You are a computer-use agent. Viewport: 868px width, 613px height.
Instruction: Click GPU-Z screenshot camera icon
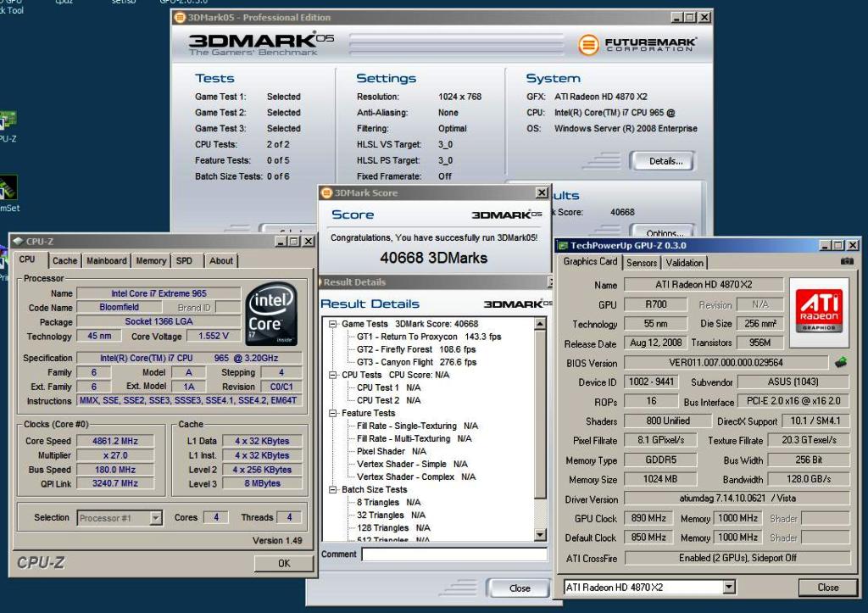[847, 261]
